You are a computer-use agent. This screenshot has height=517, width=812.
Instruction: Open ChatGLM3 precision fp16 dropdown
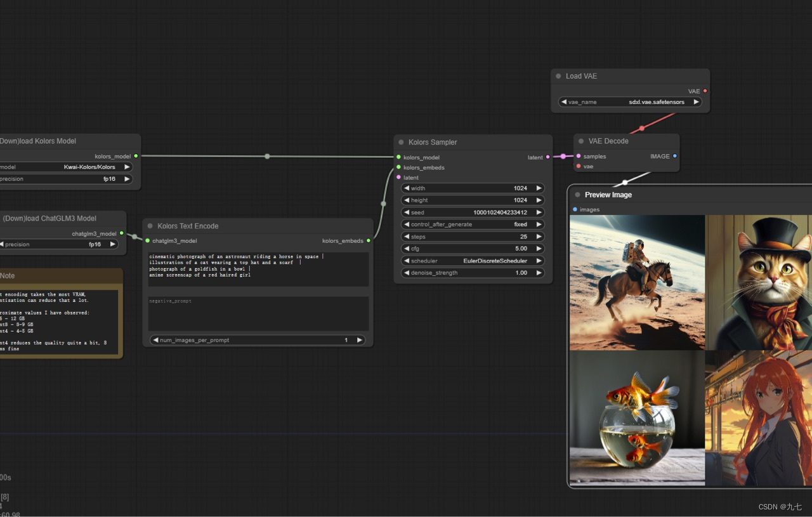[x=58, y=244]
